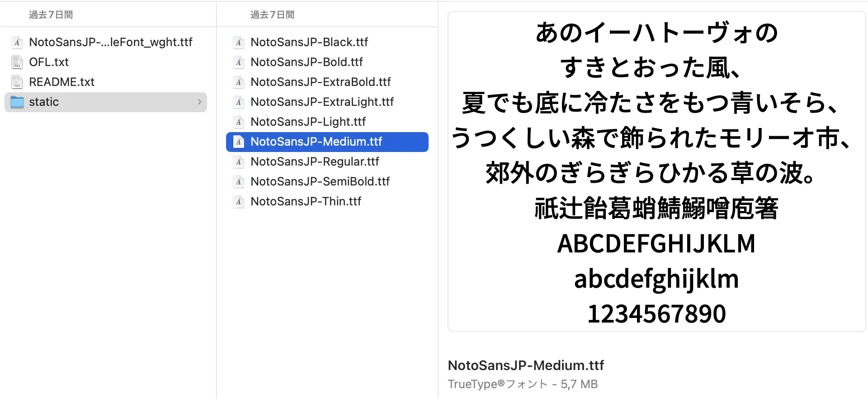Click the 過去7日間 header in the second column

click(273, 15)
